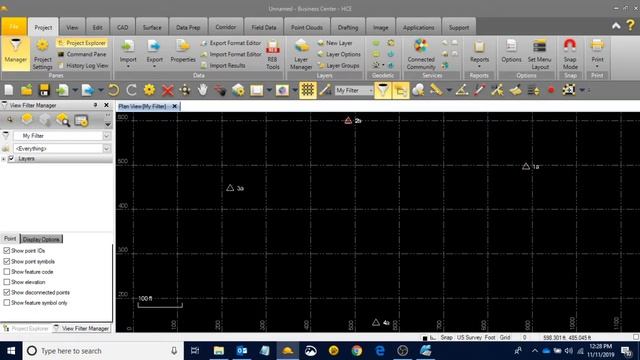Select the Pan hand tool
Screen dimensions: 640x360
[x=202, y=90]
